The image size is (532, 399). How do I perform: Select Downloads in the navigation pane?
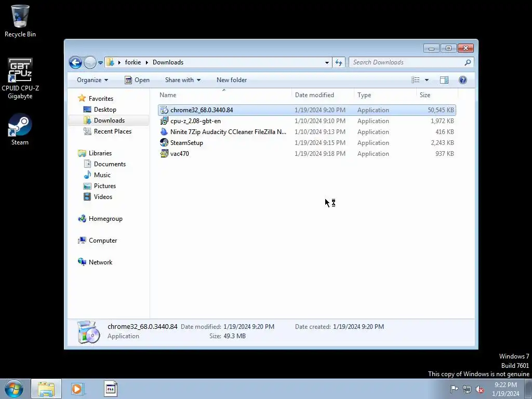[x=109, y=121]
